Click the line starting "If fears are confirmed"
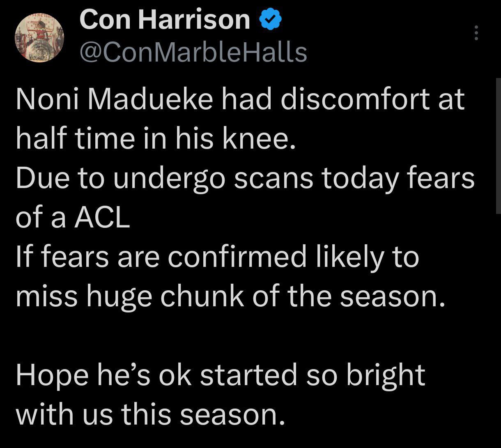 pos(217,257)
